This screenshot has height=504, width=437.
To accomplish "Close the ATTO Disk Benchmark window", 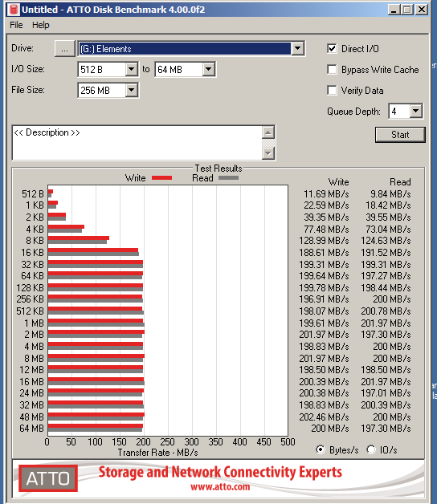I will point(421,10).
